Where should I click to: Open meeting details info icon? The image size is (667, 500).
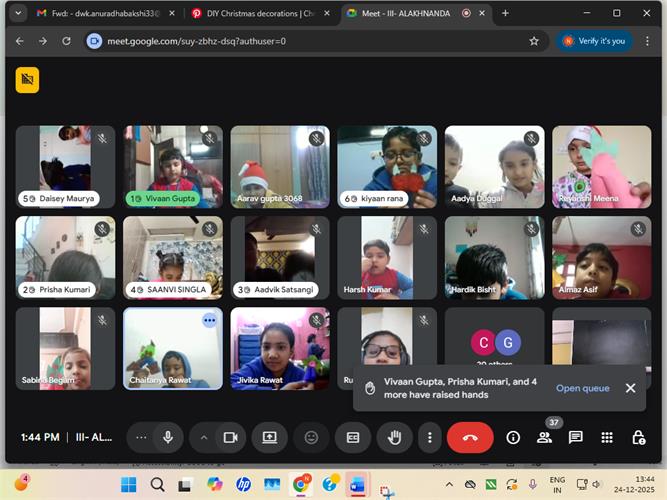(x=513, y=437)
